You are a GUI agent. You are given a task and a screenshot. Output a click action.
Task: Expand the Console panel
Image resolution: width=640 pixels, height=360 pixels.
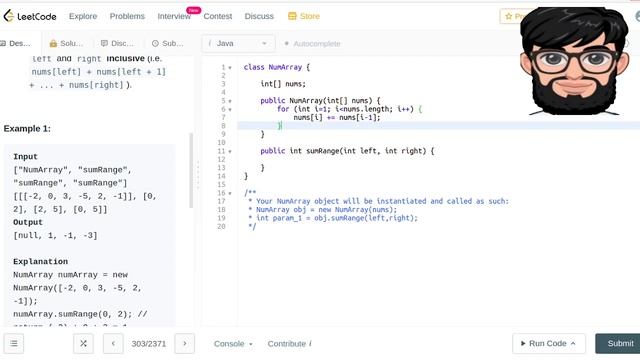pos(233,344)
